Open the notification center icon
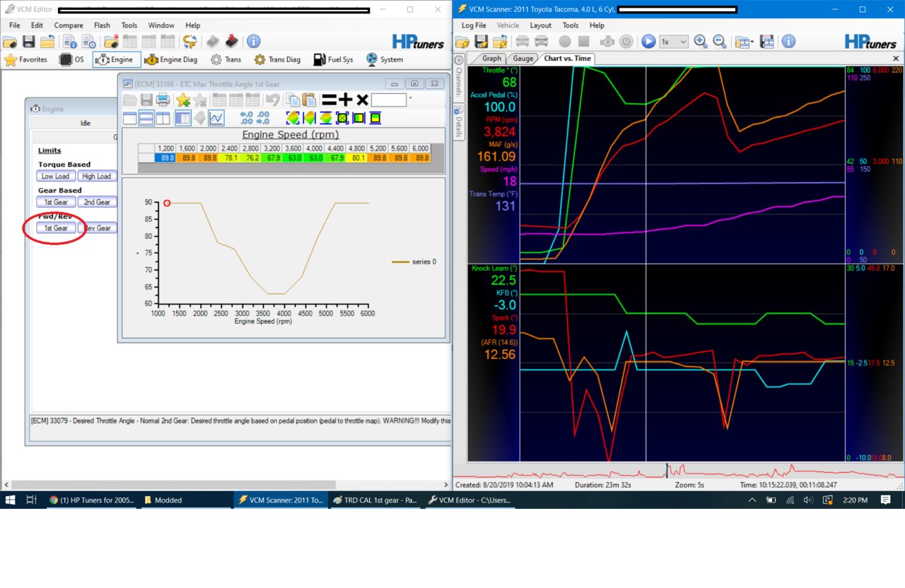The width and height of the screenshot is (905, 588). pyautogui.click(x=885, y=500)
